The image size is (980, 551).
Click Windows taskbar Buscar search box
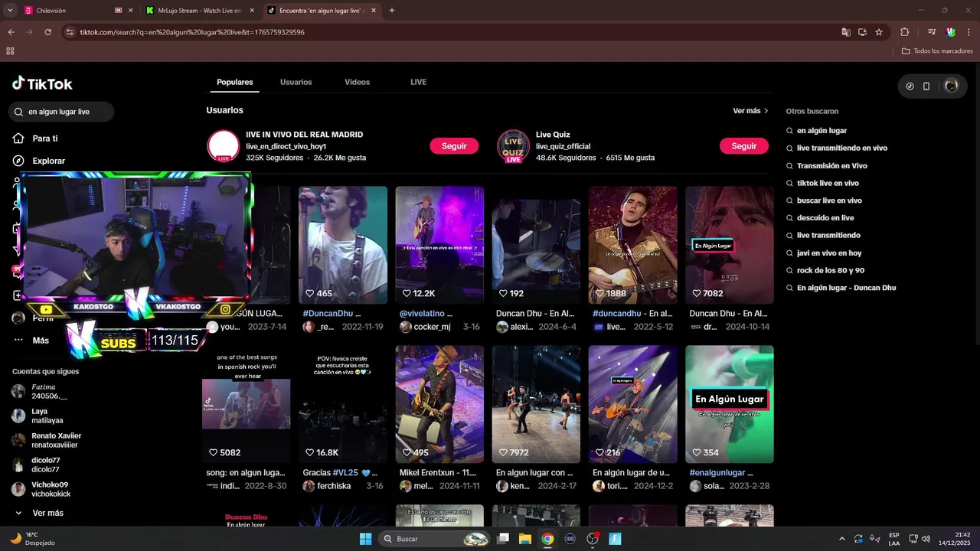point(434,539)
